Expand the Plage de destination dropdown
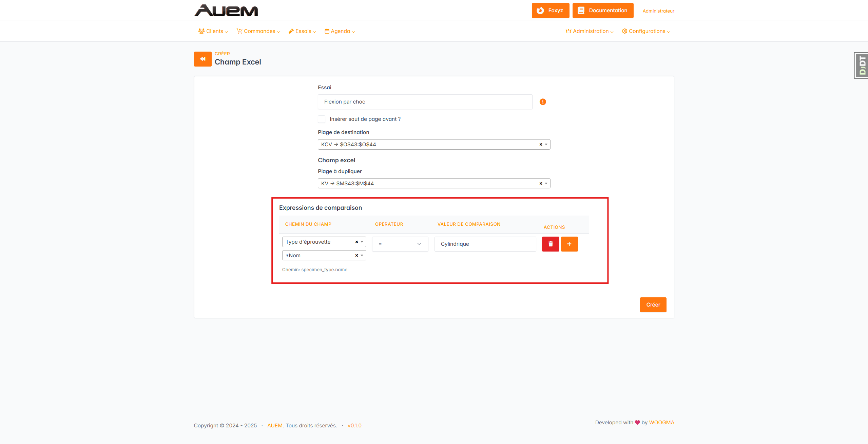Image resolution: width=868 pixels, height=444 pixels. (x=546, y=145)
